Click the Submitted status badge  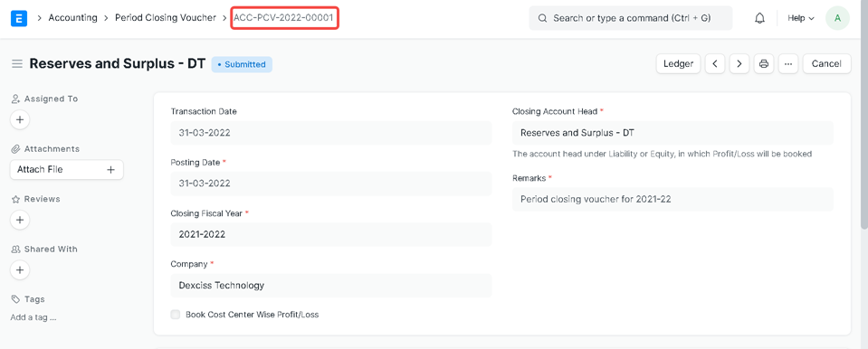coord(242,64)
